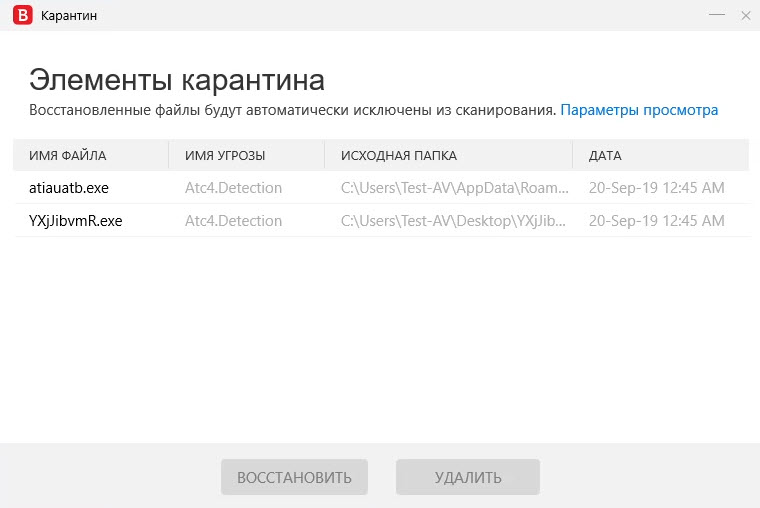
Task: Click the threat name for YXjJibvmR.exe
Action: point(233,221)
